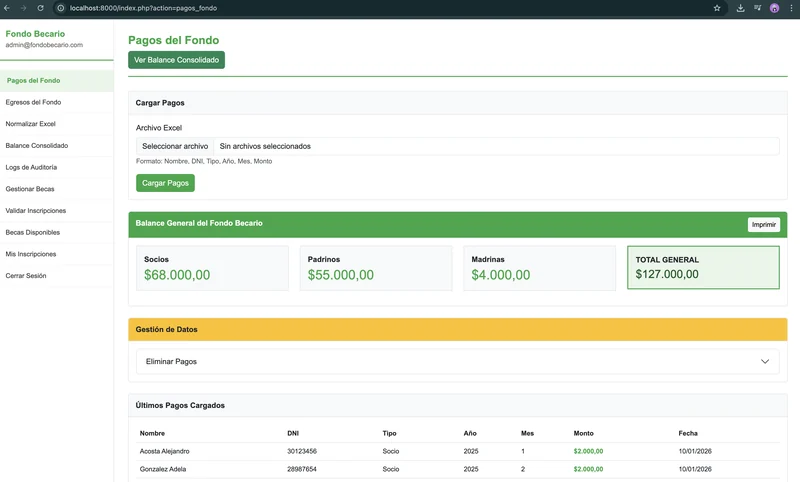Open the media control toolbar icon
Screen dimensions: 800x482
point(758,8)
